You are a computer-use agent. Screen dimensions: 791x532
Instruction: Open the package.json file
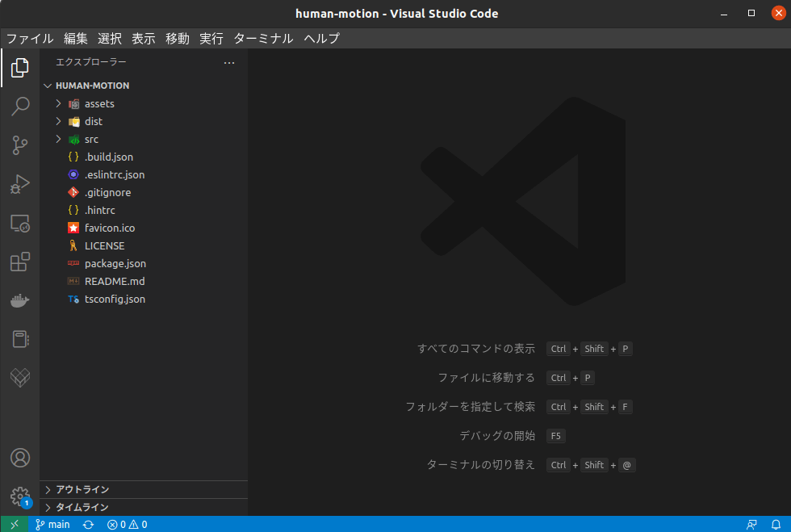[x=144, y=263]
